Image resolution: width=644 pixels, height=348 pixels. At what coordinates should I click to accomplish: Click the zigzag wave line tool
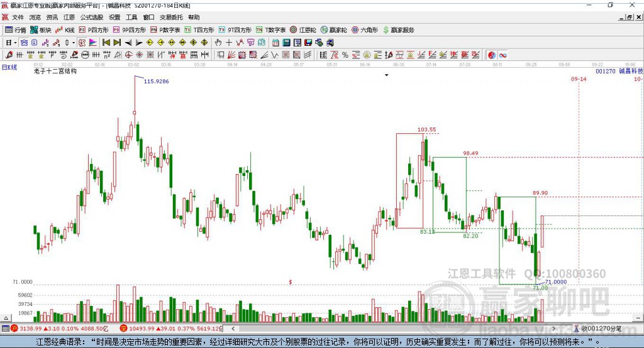(274, 55)
